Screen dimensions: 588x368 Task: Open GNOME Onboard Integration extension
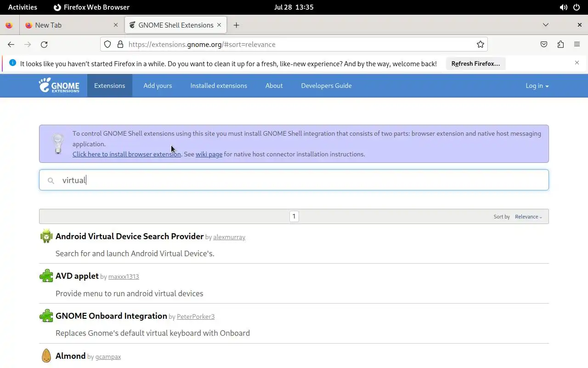click(111, 316)
